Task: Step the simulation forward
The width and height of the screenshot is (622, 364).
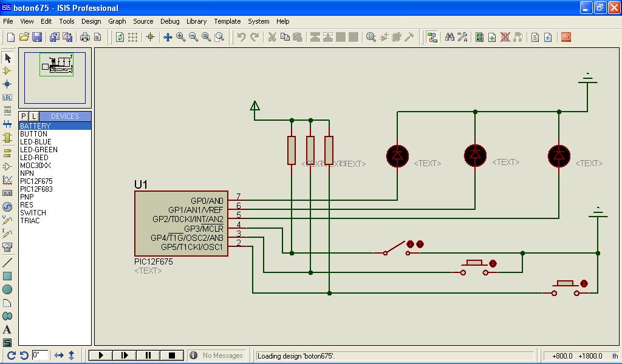Action: point(125,356)
